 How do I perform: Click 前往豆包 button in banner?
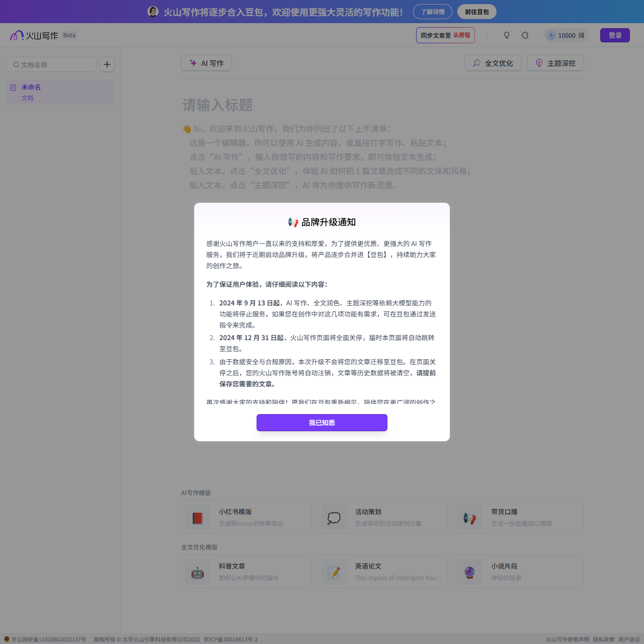(x=476, y=12)
